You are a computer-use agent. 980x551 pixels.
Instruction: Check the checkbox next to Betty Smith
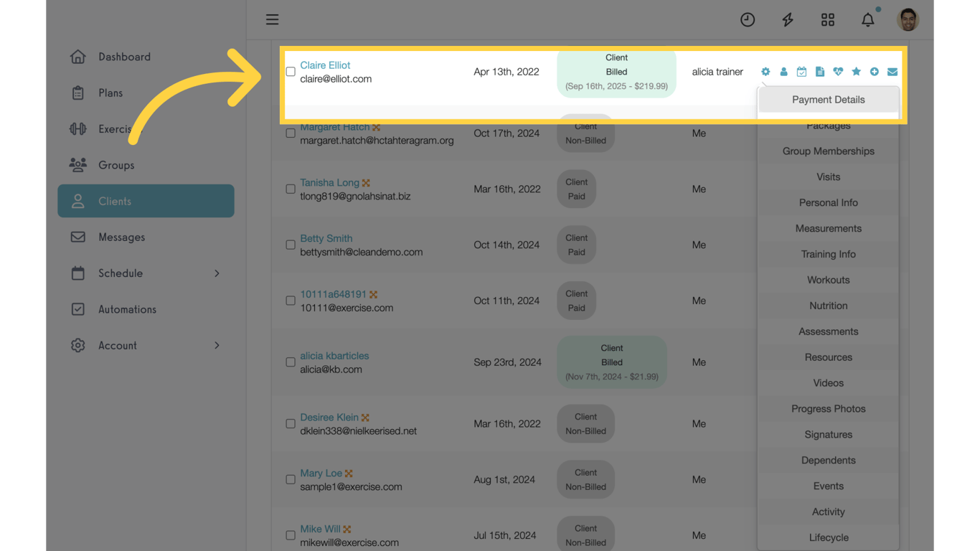pyautogui.click(x=291, y=245)
